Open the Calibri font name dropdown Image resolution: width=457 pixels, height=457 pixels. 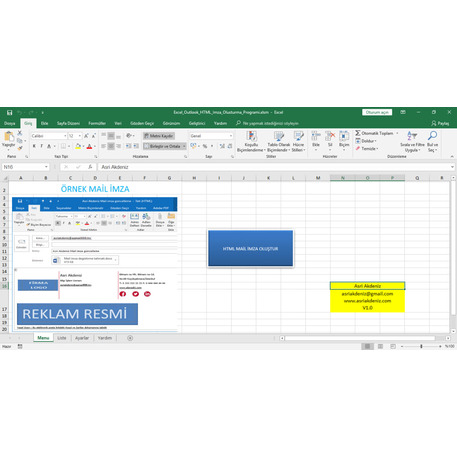click(65, 136)
